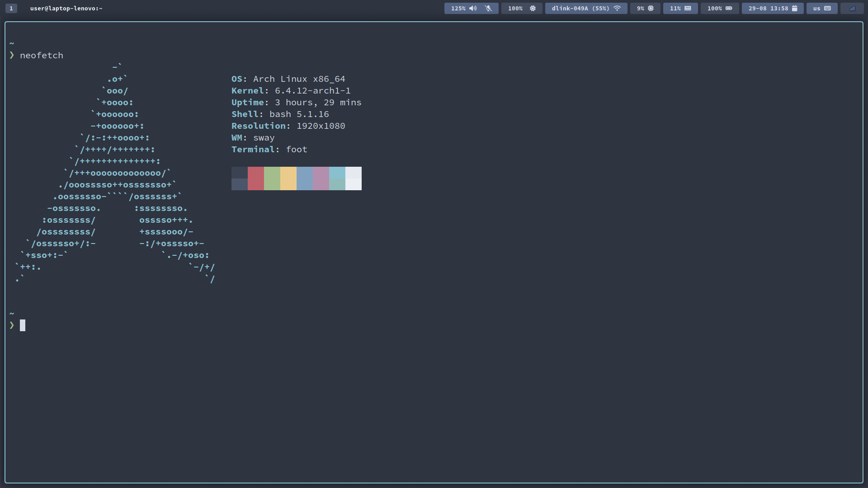
Task: Click the Terminal: foot line
Action: point(269,150)
